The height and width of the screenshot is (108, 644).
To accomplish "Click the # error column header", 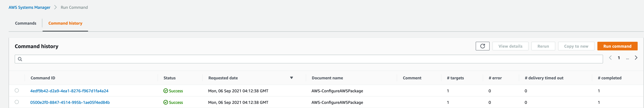I will (495, 78).
